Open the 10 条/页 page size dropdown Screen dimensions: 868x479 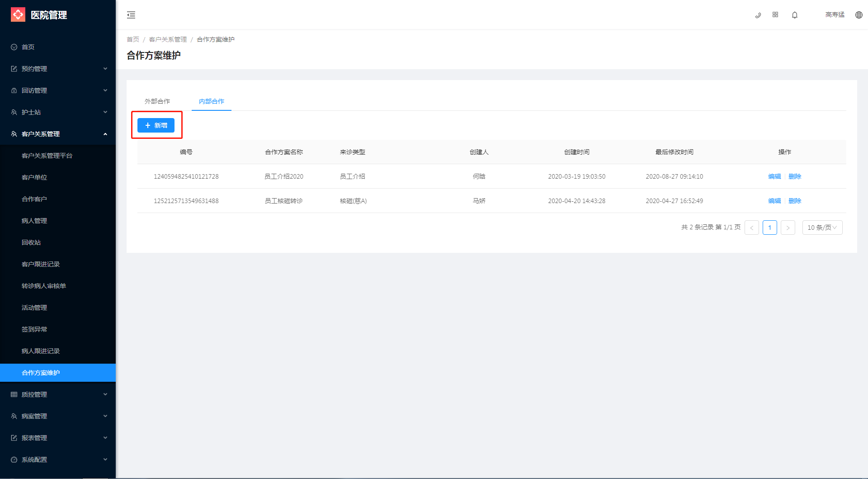(822, 228)
